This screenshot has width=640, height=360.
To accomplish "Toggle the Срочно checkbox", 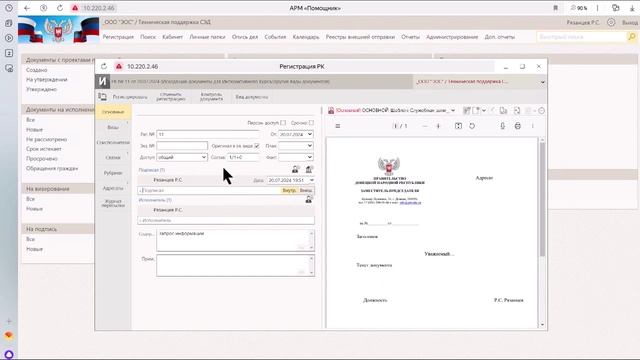I will click(x=311, y=122).
